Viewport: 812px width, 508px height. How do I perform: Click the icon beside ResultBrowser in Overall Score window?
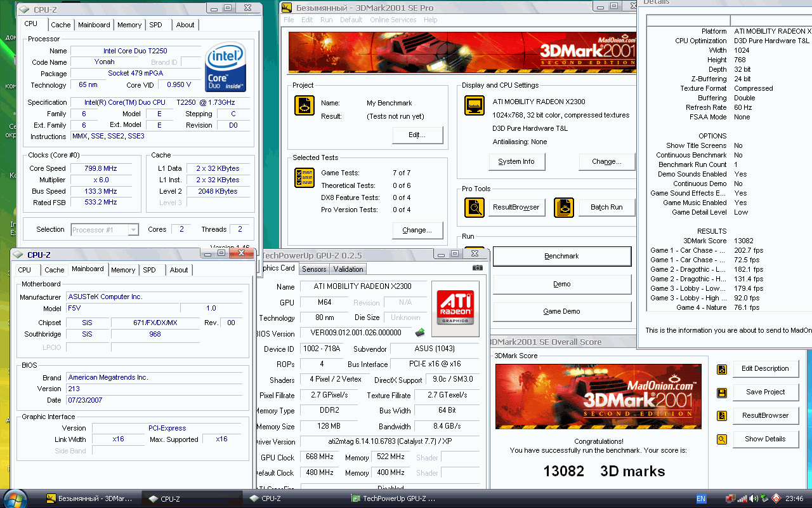(x=721, y=416)
